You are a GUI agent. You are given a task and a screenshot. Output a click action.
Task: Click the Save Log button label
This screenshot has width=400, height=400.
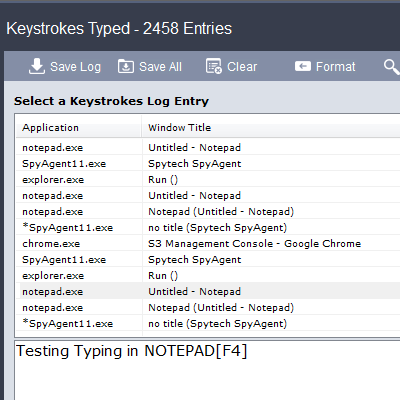[75, 67]
